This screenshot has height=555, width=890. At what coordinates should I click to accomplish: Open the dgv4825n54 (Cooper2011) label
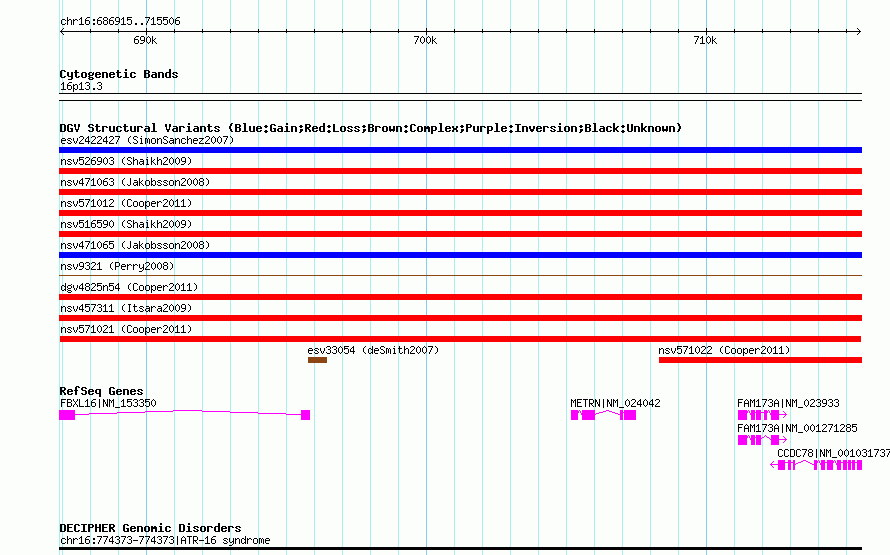tap(129, 287)
